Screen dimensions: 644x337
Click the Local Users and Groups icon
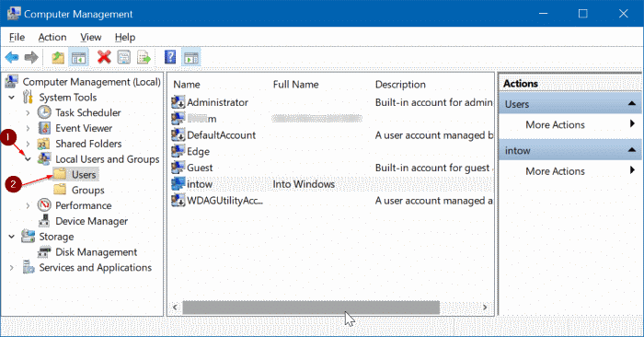point(44,159)
